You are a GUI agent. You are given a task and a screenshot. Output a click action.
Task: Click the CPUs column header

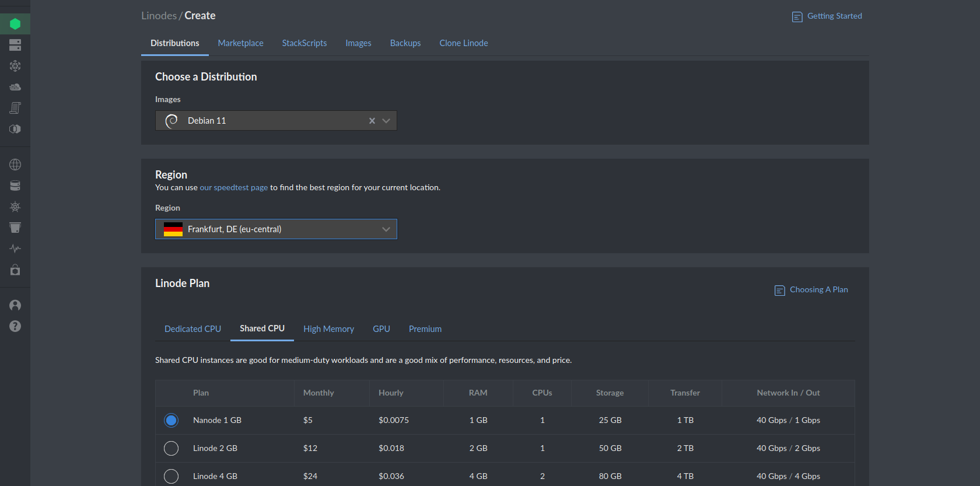coord(542,393)
